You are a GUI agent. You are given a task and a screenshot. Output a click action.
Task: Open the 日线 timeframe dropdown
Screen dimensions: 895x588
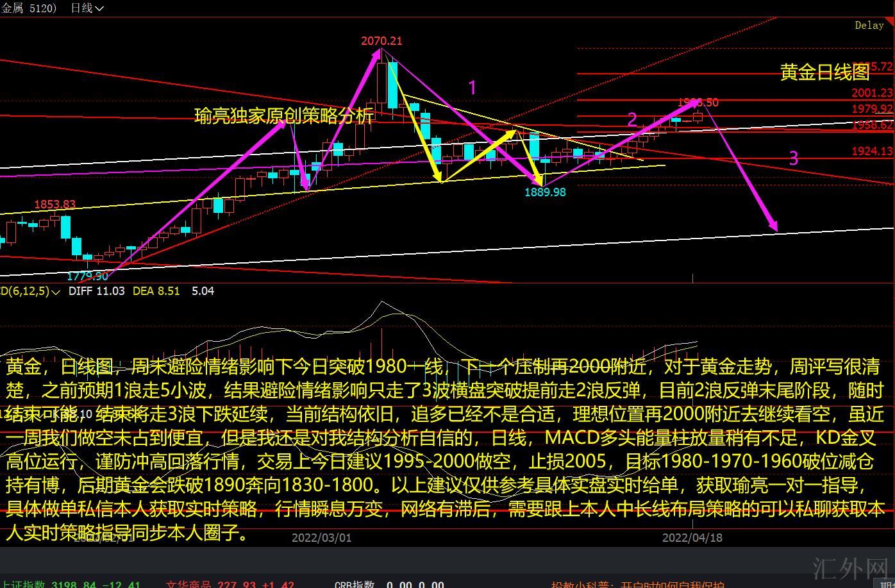pyautogui.click(x=87, y=8)
